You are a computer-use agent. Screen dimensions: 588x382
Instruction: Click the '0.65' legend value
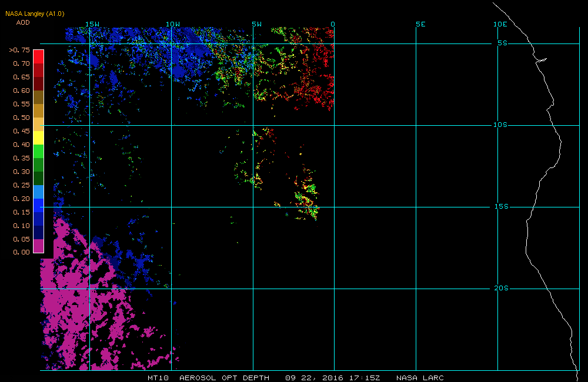21,77
